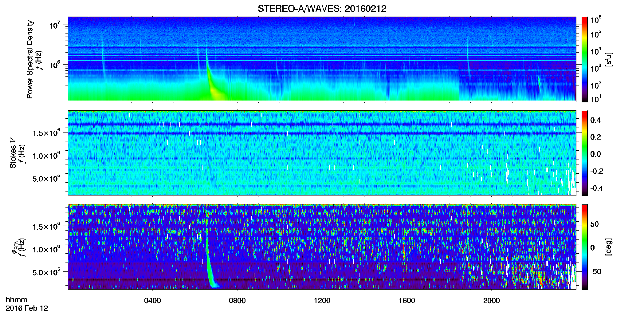
Task: Click the 1600 time tick label
Action: coord(407,300)
